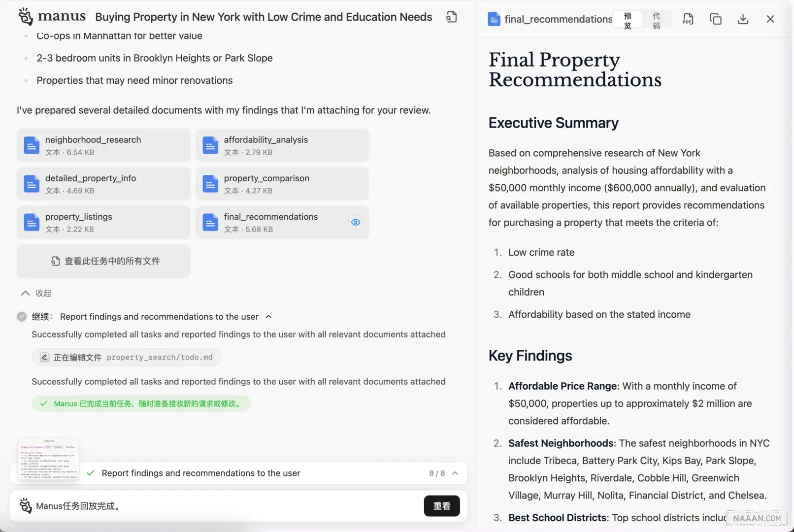Expand the 8/8 task progress chevron
This screenshot has width=794, height=532.
click(455, 473)
